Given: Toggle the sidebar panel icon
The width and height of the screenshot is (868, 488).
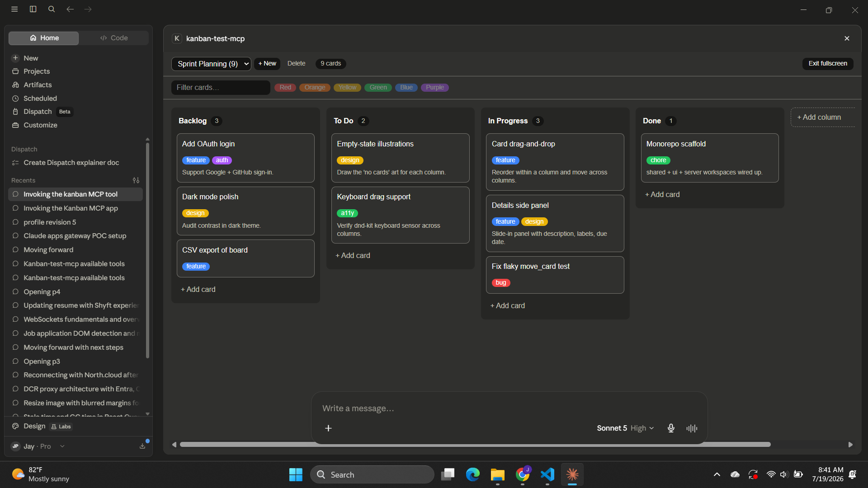Looking at the screenshot, I should pyautogui.click(x=33, y=9).
